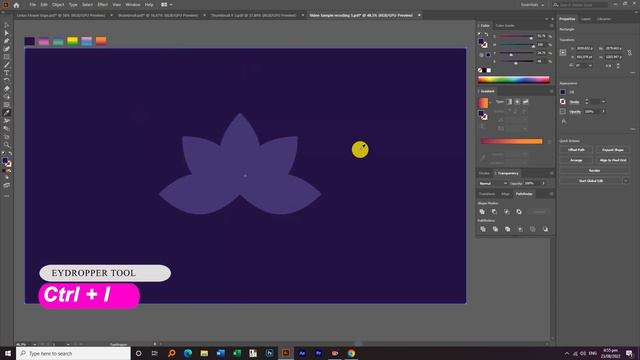Open the blending mode Normal dropdown

(493, 184)
